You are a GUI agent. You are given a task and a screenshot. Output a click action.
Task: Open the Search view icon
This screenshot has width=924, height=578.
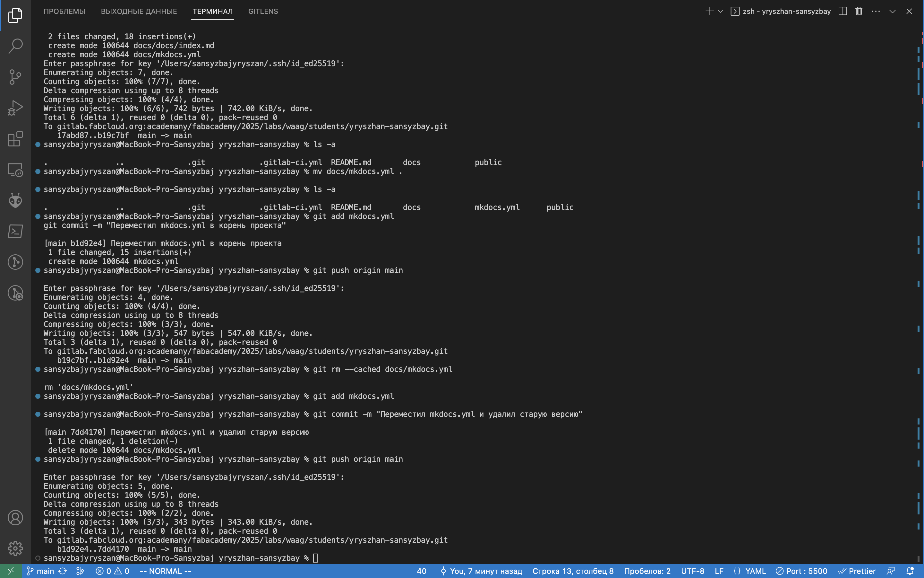click(15, 46)
